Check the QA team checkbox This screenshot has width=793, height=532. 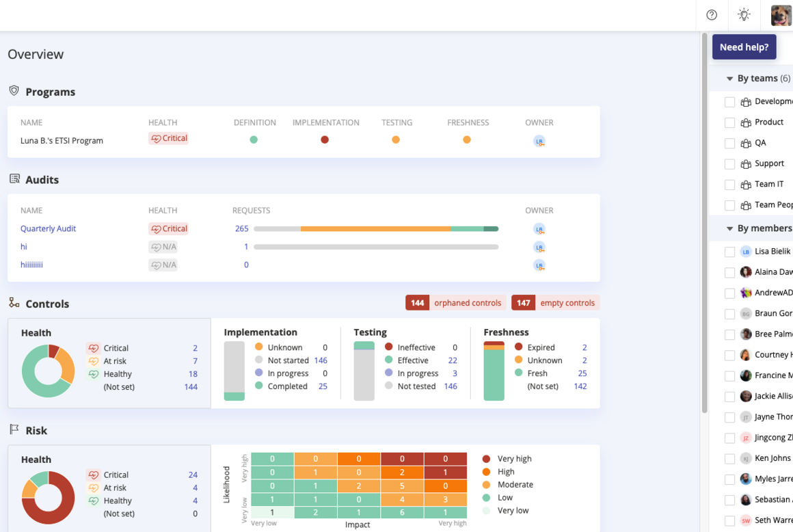click(x=730, y=144)
